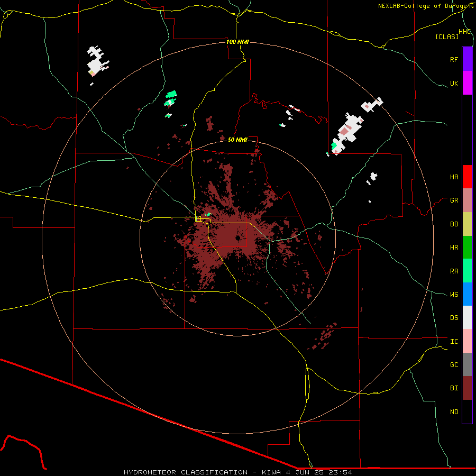476x476 pixels.
Task: Click the BI dark-red legend swatch
Action: pyautogui.click(x=467, y=388)
